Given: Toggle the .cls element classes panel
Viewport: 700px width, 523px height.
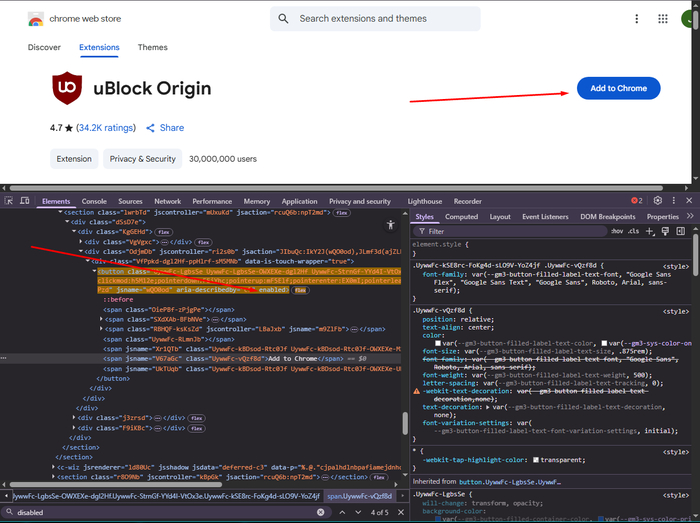Looking at the screenshot, I should click(x=633, y=231).
